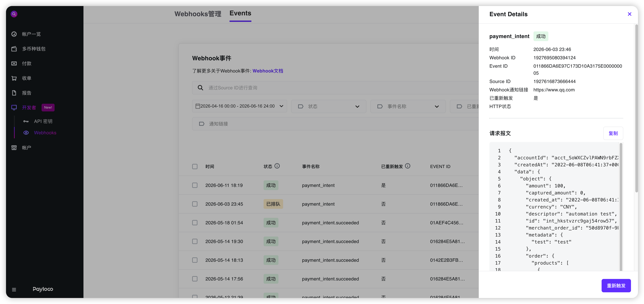
Task: Open 帐户一览 sidebar menu item
Action: (x=31, y=34)
